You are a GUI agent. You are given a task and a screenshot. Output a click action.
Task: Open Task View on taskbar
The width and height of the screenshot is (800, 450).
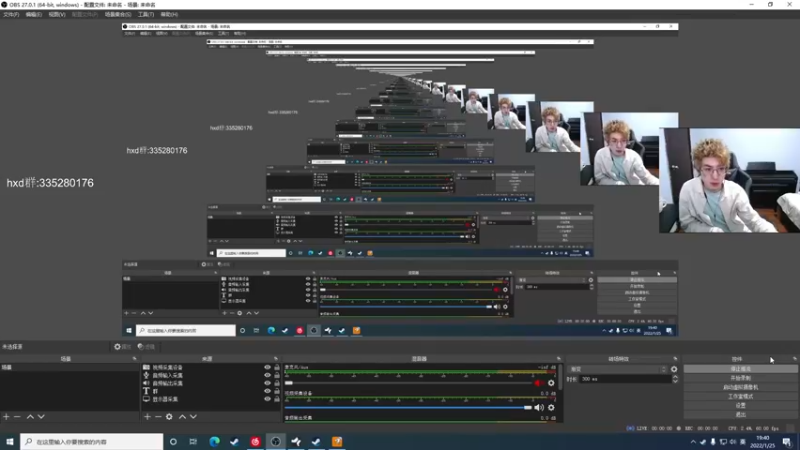click(193, 441)
